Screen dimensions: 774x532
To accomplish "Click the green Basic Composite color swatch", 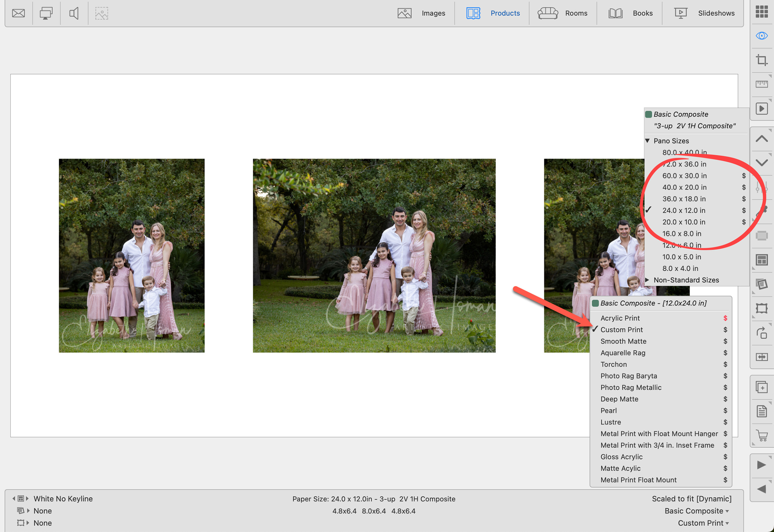I will (649, 114).
